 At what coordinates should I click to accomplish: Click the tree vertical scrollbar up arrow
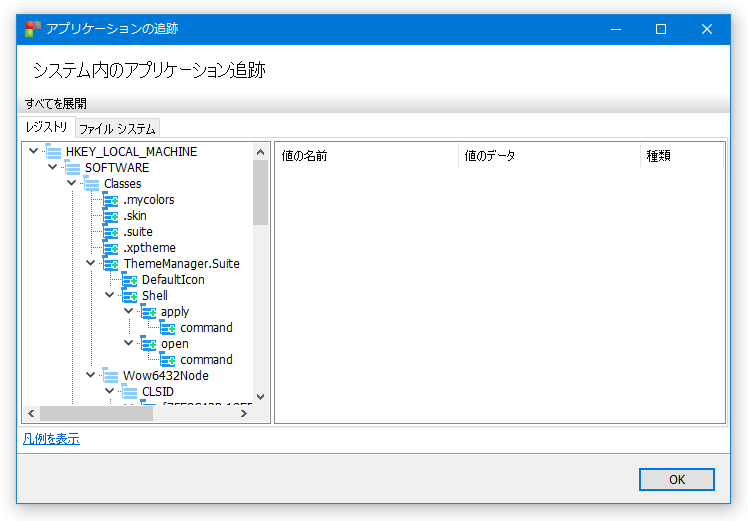(260, 152)
